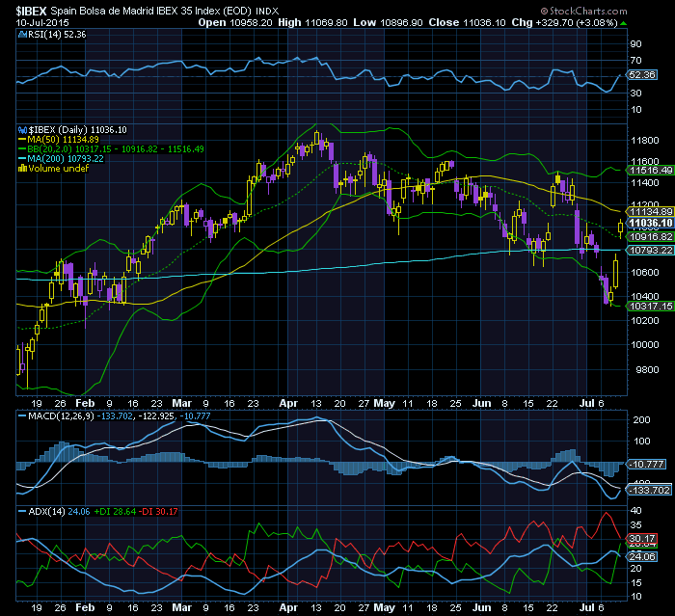Click the Volume undef legend text
This screenshot has width=675, height=616.
coord(59,169)
